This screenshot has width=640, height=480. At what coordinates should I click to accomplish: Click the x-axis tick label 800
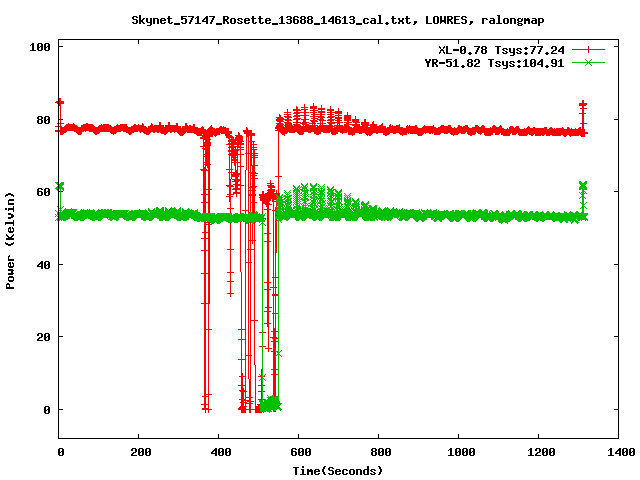381,452
